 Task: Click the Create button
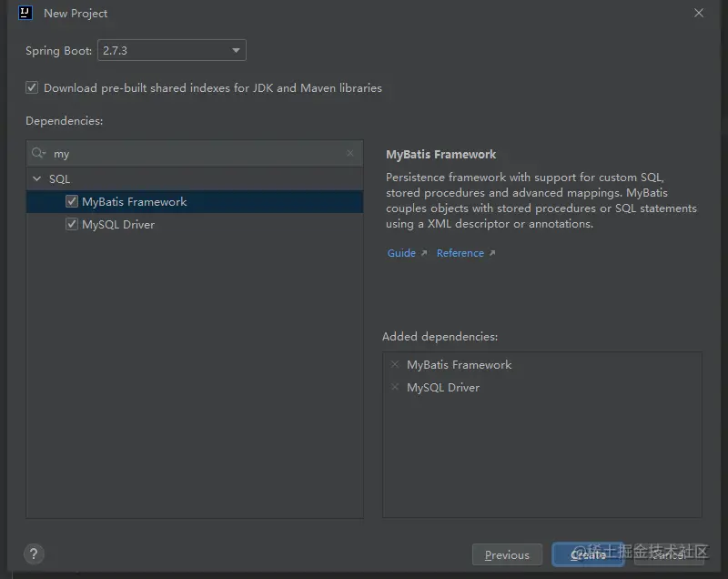(x=588, y=554)
